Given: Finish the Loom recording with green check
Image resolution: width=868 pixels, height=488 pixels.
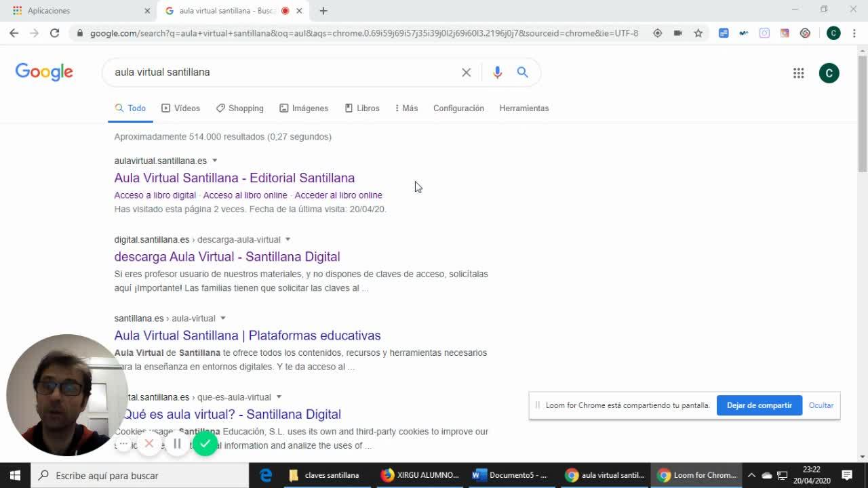Looking at the screenshot, I should pyautogui.click(x=205, y=444).
